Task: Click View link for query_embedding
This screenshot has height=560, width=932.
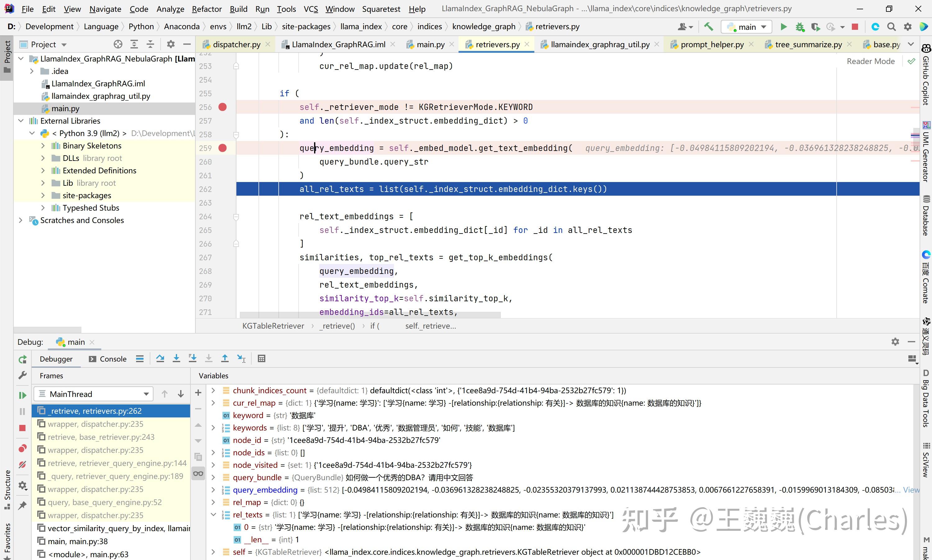Action: [x=911, y=490]
